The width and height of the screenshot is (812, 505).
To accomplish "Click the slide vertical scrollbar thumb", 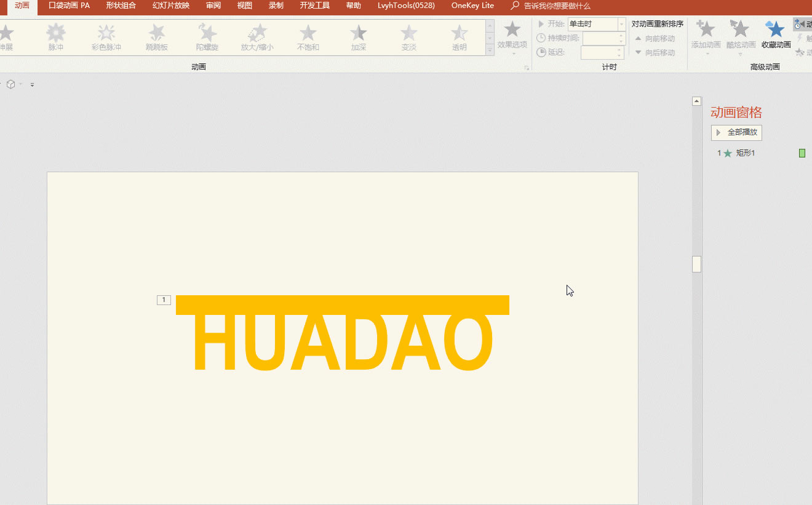I will [697, 264].
